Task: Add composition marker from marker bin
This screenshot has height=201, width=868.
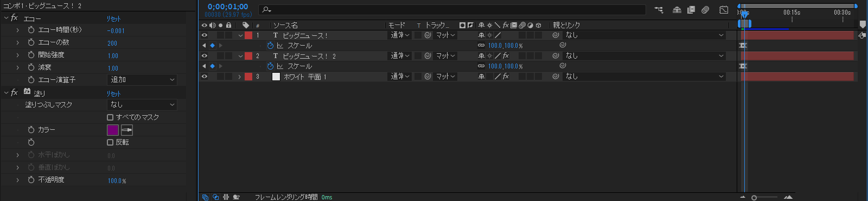Action: pos(863,24)
